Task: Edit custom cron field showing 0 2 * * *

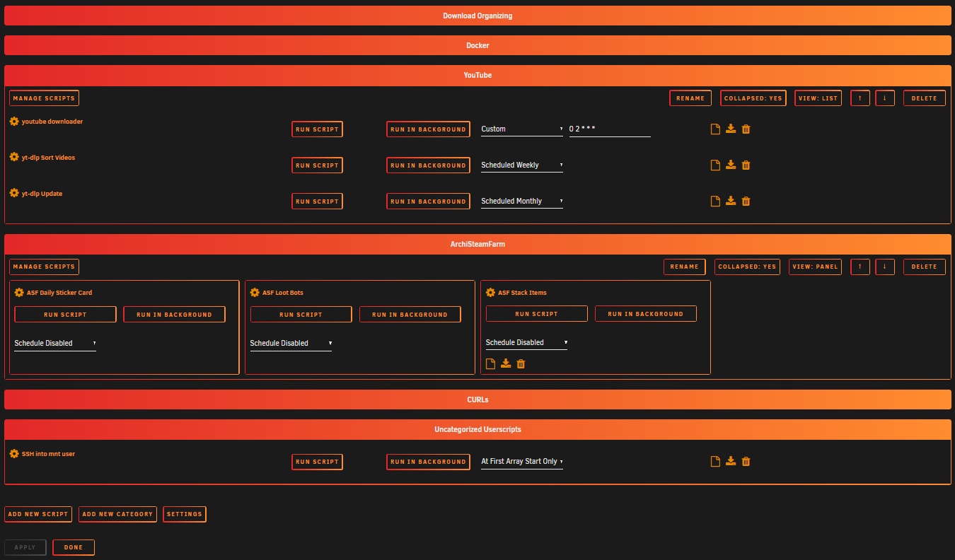Action: [x=610, y=129]
